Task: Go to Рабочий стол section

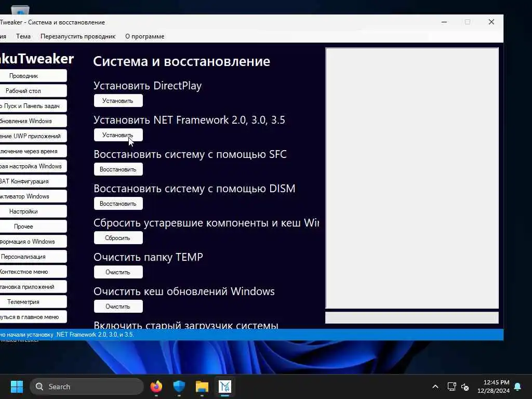Action: 33,90
